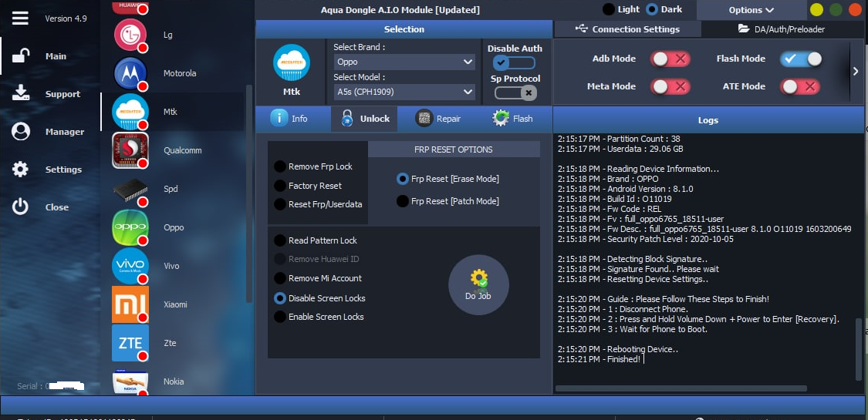Click the 'Finished!' log line

click(x=599, y=359)
